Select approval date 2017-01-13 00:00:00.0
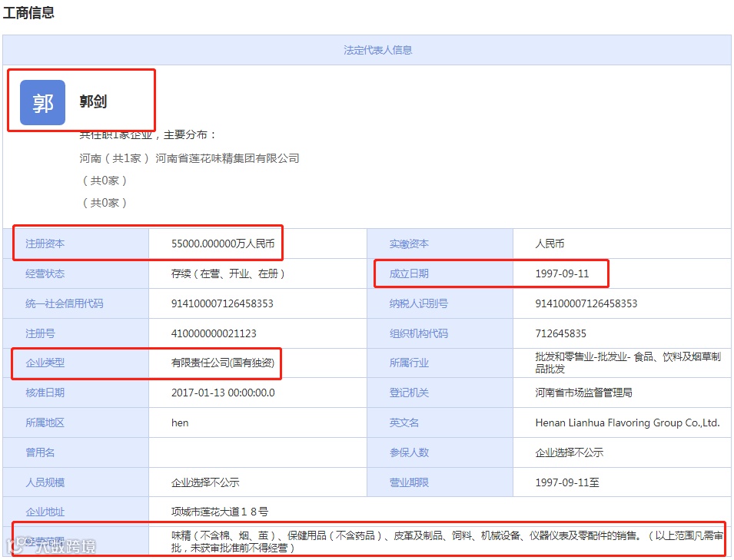The height and width of the screenshot is (560, 734). point(224,393)
